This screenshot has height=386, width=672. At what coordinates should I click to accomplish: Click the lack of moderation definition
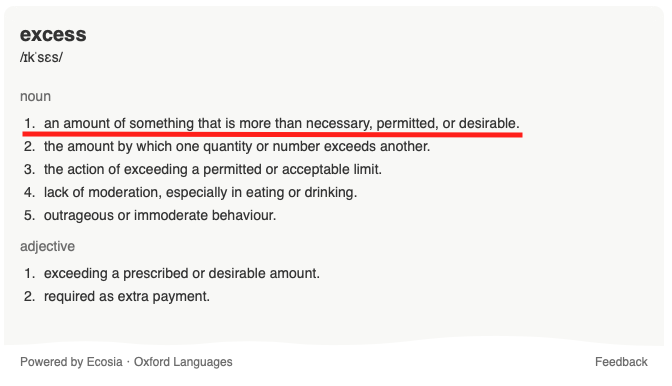click(x=200, y=192)
